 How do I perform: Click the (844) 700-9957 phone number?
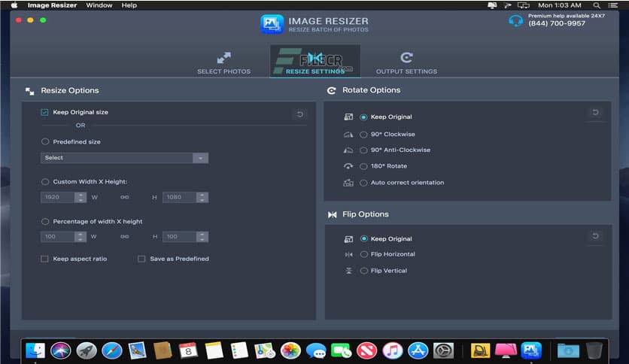click(x=556, y=23)
